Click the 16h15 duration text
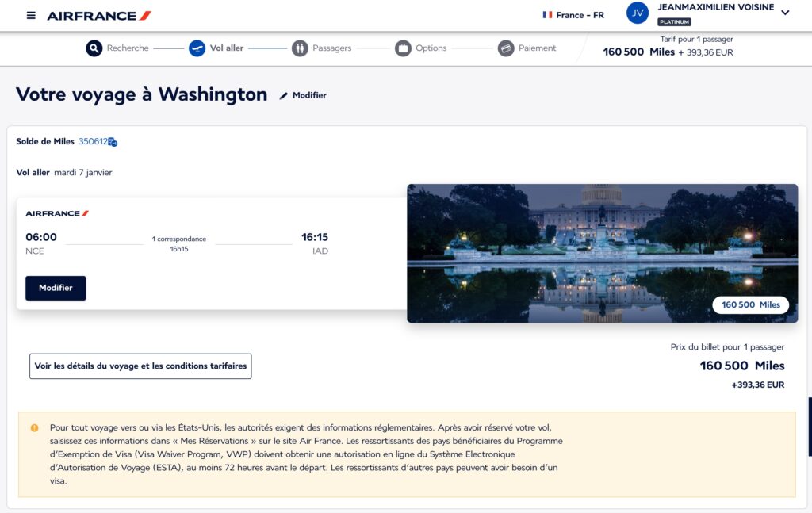 (179, 249)
